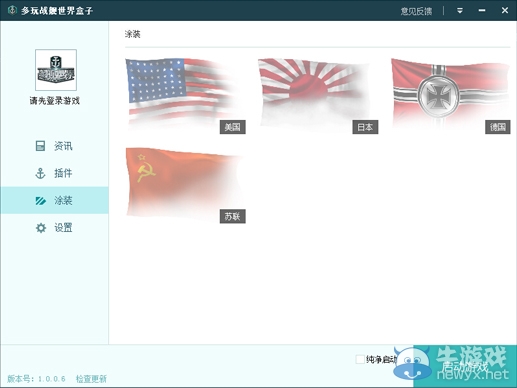Click 检查更新 to check for updates
Image resolution: width=517 pixels, height=388 pixels.
91,379
